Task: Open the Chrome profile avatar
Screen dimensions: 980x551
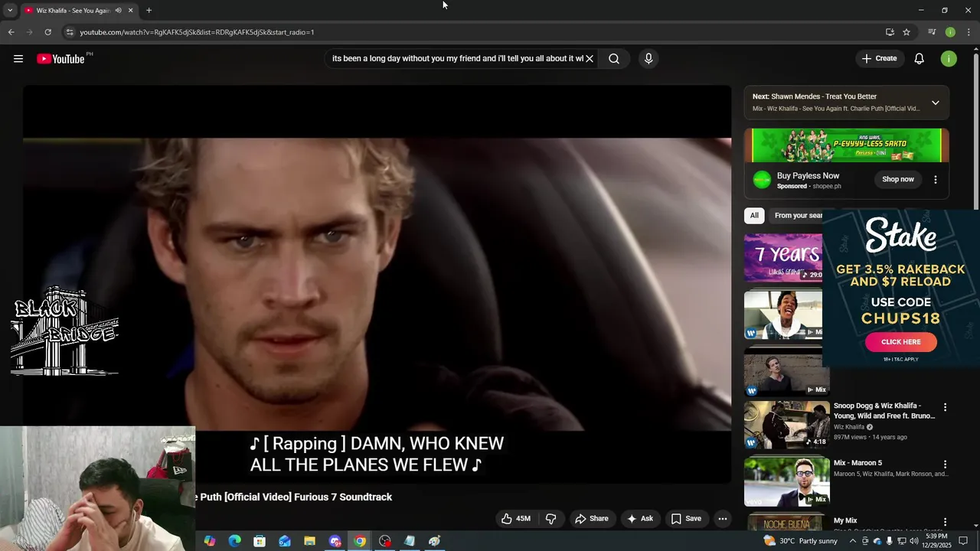Action: (x=950, y=32)
